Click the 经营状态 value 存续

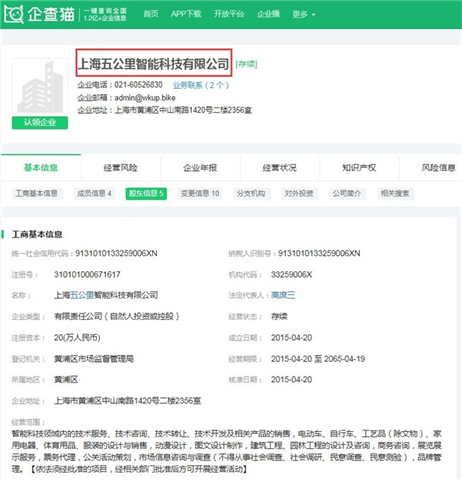pyautogui.click(x=279, y=316)
